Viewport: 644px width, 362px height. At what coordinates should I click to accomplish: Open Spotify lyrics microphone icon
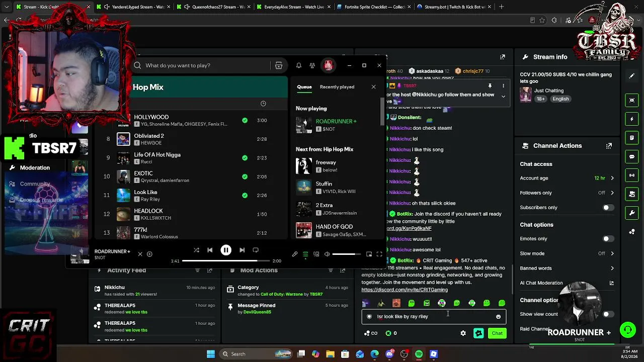pos(295,254)
